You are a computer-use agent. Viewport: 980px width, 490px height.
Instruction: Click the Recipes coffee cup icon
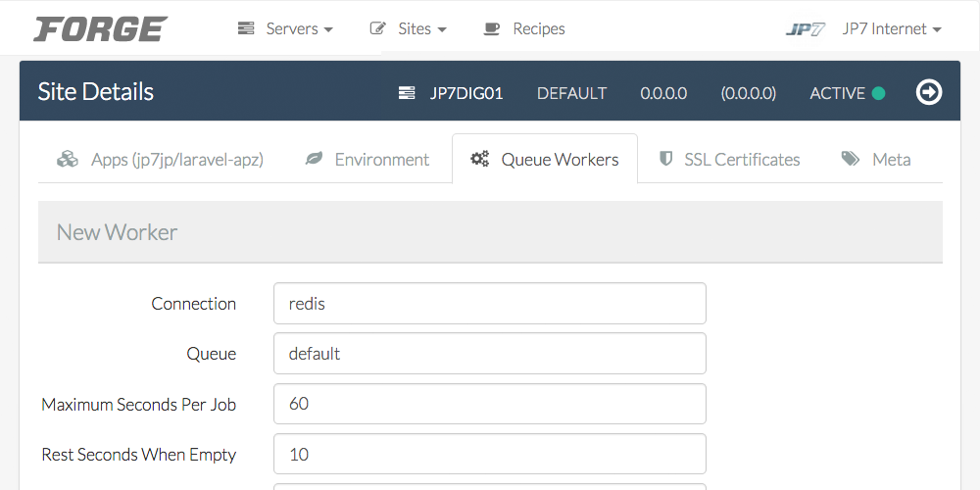pos(492,28)
